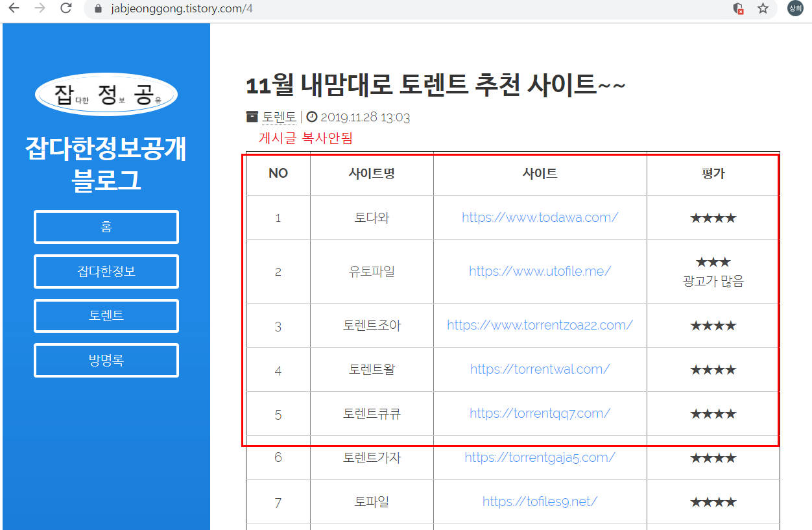Bookmark this page with the star icon

point(763,8)
